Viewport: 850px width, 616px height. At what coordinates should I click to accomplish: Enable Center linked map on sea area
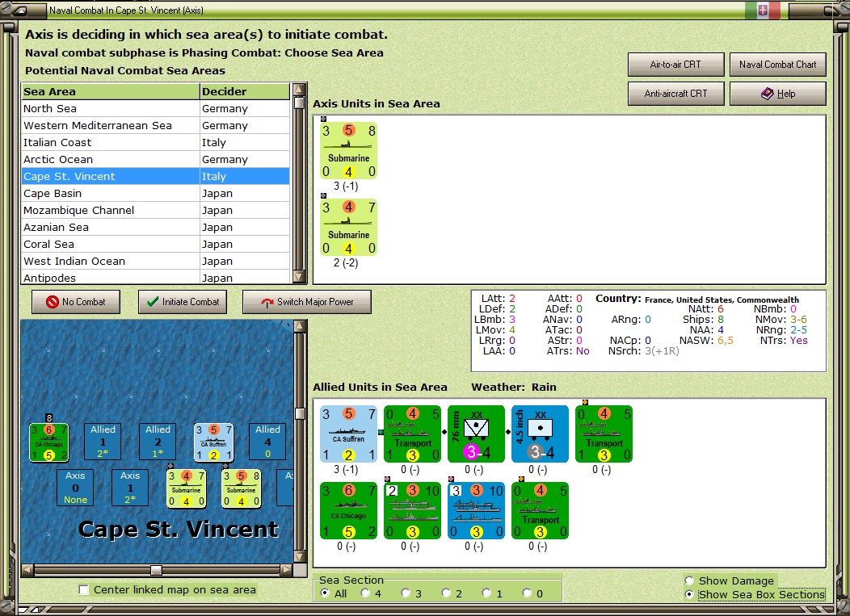click(x=84, y=589)
